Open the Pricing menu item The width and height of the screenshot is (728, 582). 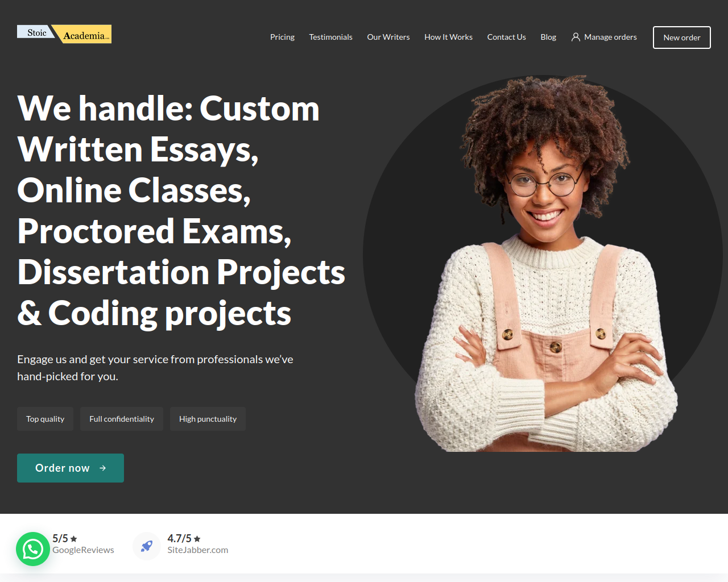pos(282,37)
